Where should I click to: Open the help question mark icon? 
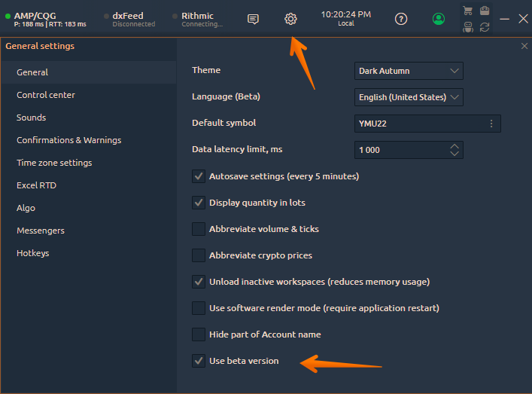(401, 19)
